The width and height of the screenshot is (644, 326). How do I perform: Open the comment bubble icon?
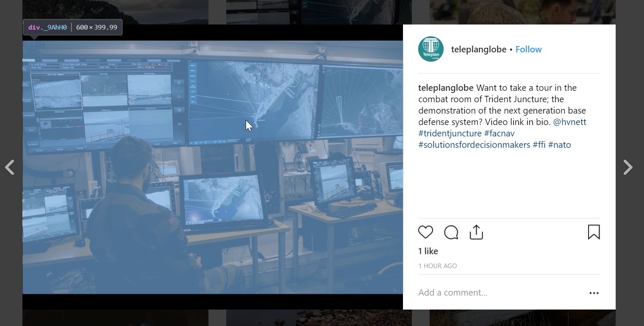(451, 232)
